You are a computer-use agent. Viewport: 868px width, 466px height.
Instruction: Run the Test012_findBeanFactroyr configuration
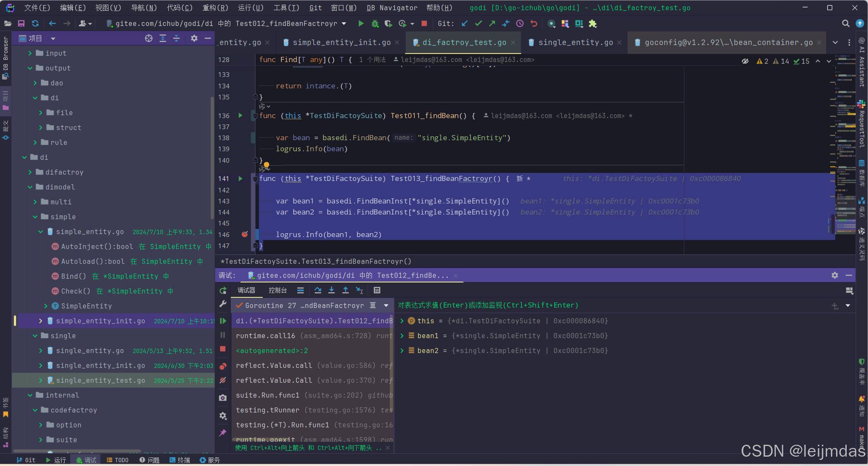click(x=361, y=24)
